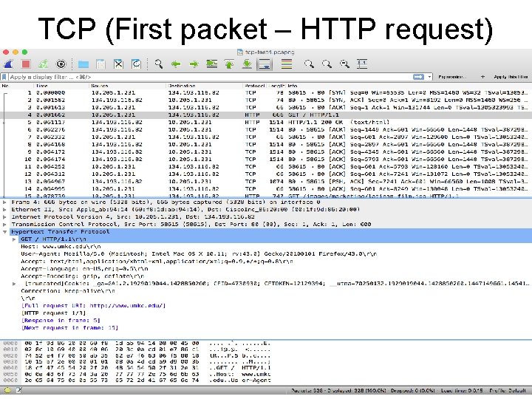Image resolution: width=532 pixels, height=399 pixels.
Task: Click the filter bookmark icon
Action: pos(4,77)
